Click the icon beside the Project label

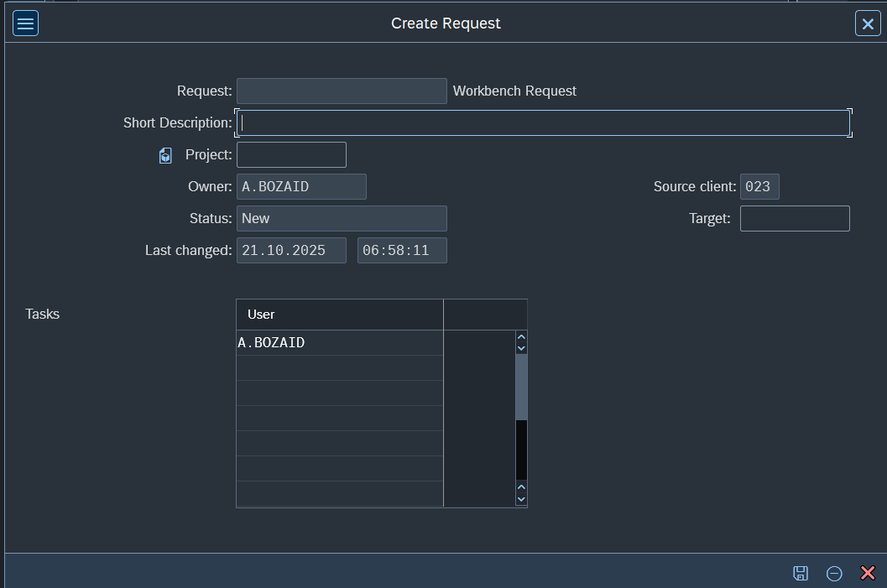[165, 155]
